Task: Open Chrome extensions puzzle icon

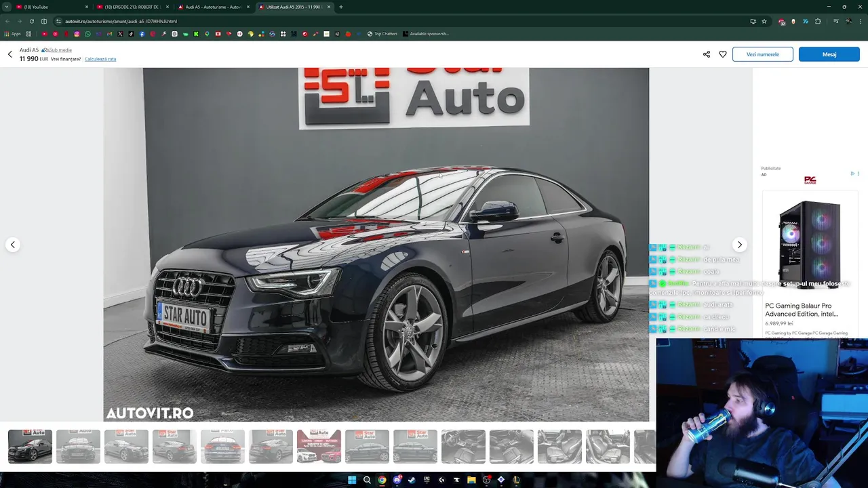Action: pos(818,21)
